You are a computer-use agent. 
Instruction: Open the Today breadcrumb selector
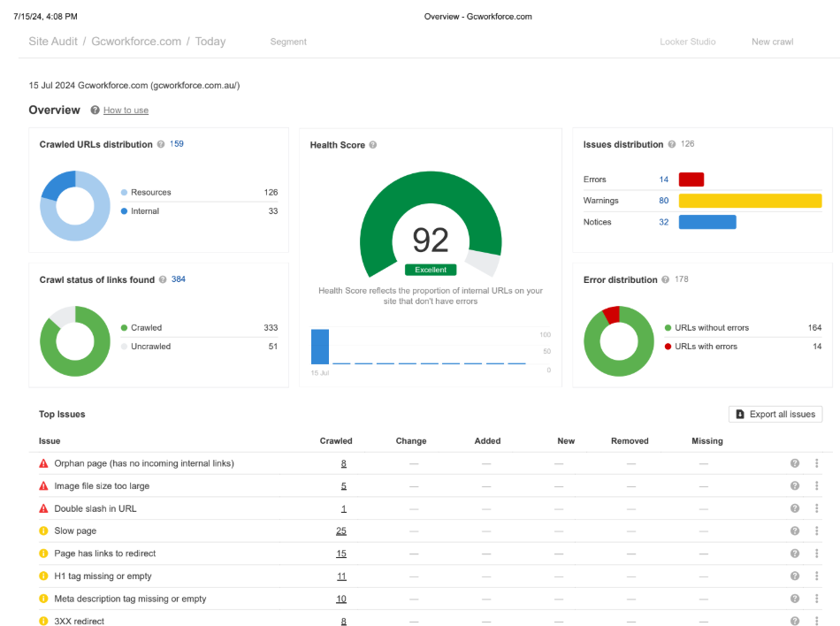click(210, 42)
